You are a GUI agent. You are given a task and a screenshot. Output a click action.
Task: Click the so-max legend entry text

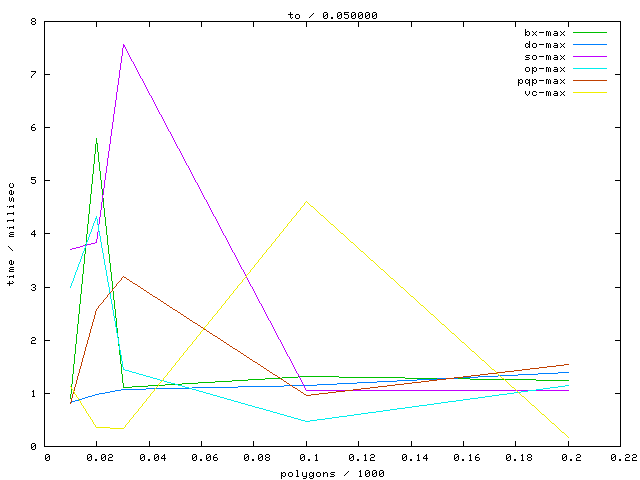pyautogui.click(x=545, y=57)
